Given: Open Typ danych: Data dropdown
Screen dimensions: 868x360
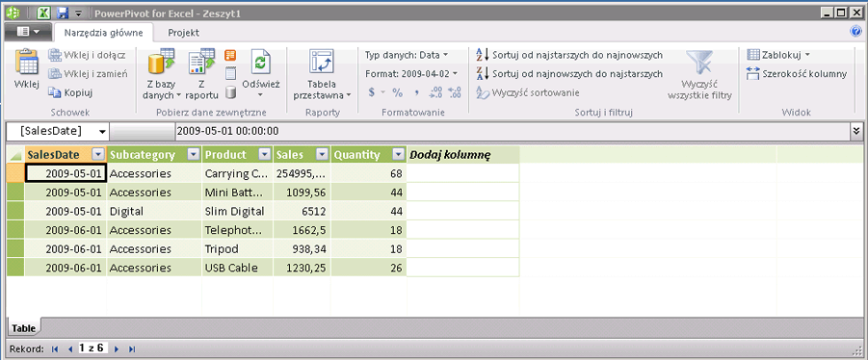Looking at the screenshot, I should point(407,55).
